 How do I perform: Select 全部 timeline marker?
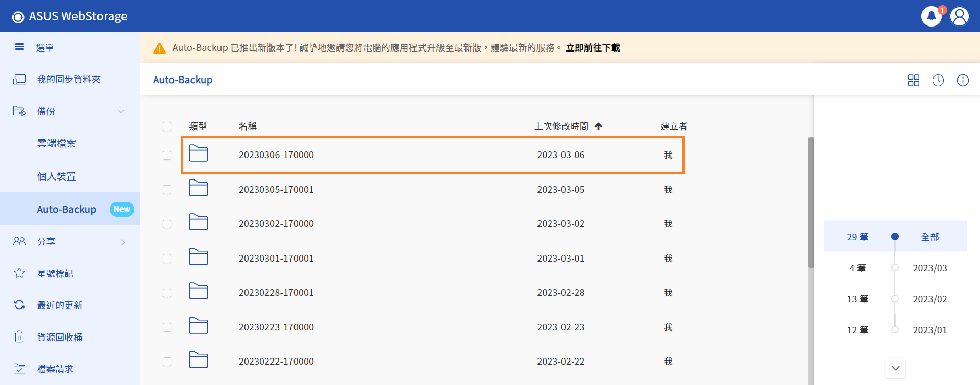click(x=895, y=236)
